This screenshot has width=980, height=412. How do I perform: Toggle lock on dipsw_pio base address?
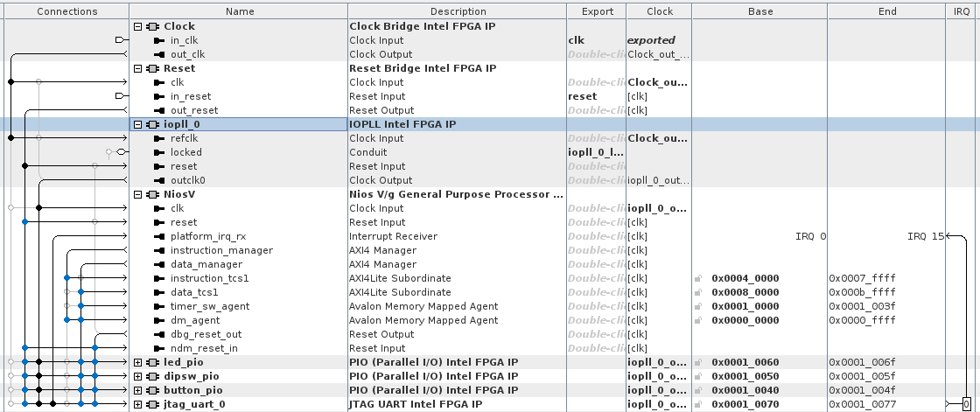click(x=698, y=376)
